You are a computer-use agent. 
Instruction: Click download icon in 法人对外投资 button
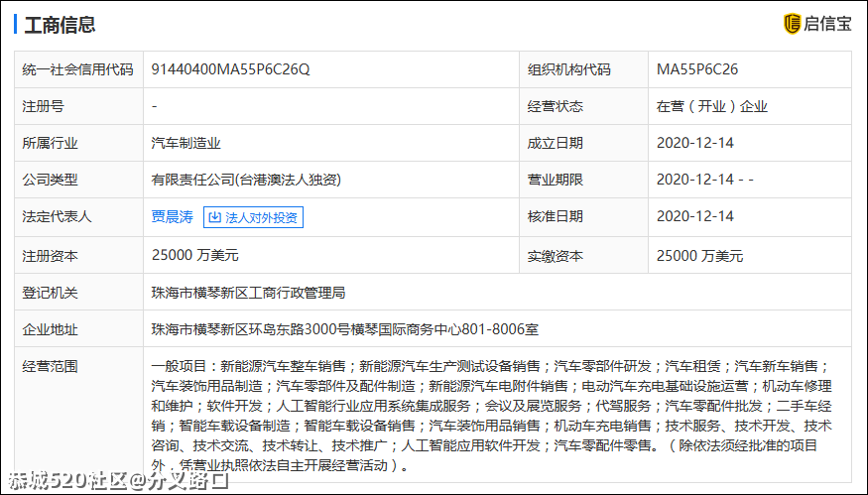pos(215,217)
